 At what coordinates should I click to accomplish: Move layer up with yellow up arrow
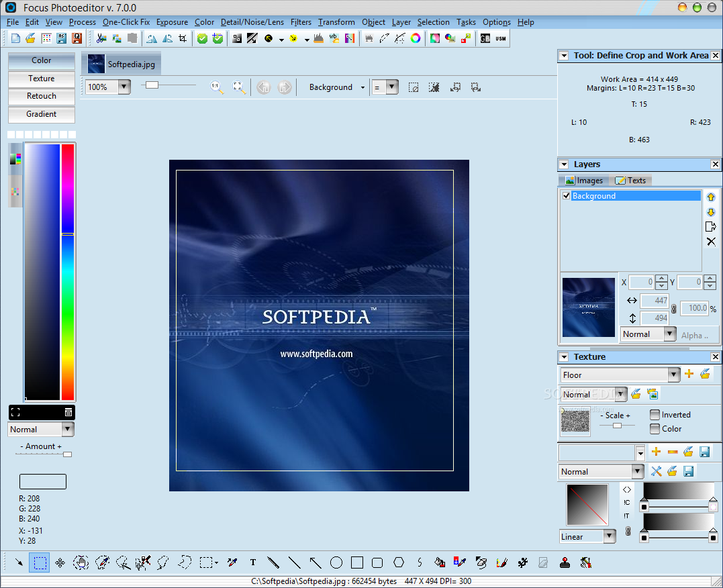(710, 197)
